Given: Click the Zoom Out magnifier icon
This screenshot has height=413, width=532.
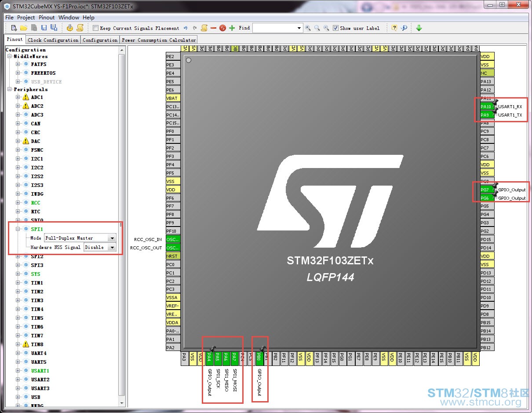Looking at the screenshot, I should [326, 28].
